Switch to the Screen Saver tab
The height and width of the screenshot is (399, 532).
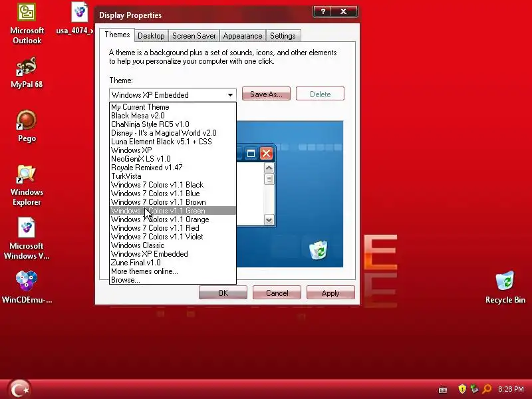pyautogui.click(x=194, y=36)
